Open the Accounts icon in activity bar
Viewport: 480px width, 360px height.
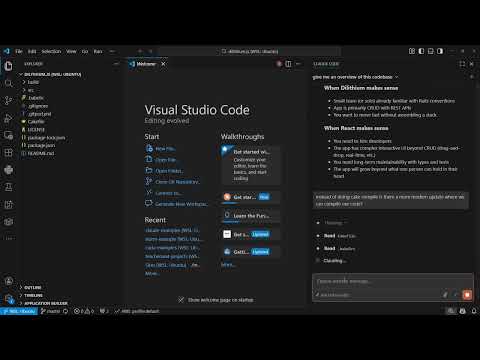pos(9,281)
